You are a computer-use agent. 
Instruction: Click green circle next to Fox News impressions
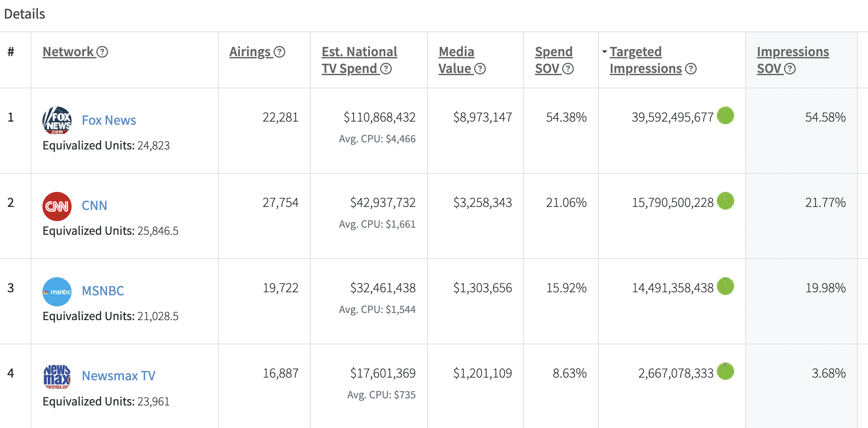pyautogui.click(x=725, y=115)
